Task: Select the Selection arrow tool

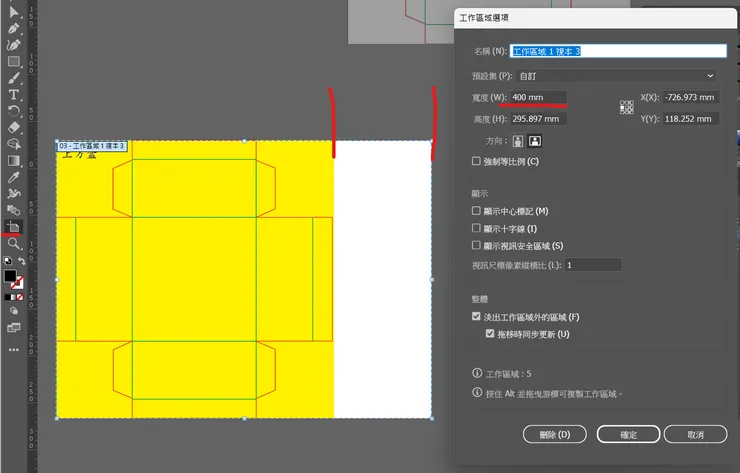Action: pos(14,12)
